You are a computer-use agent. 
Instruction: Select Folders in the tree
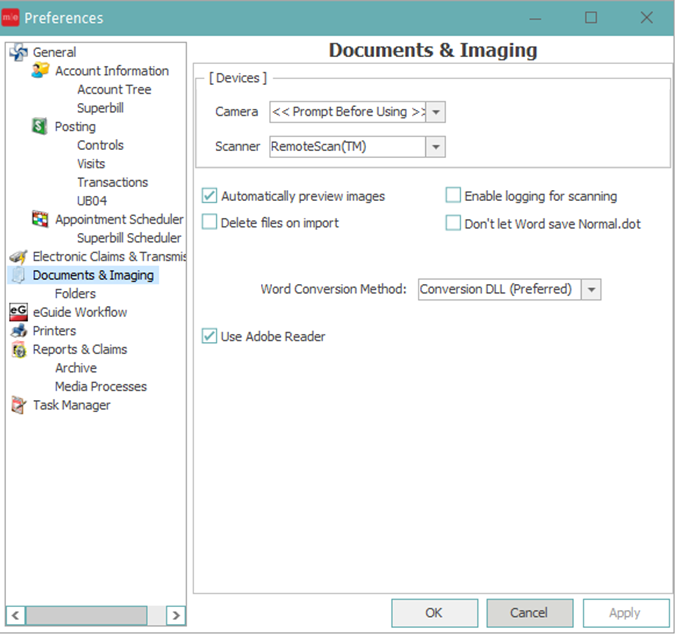[76, 294]
